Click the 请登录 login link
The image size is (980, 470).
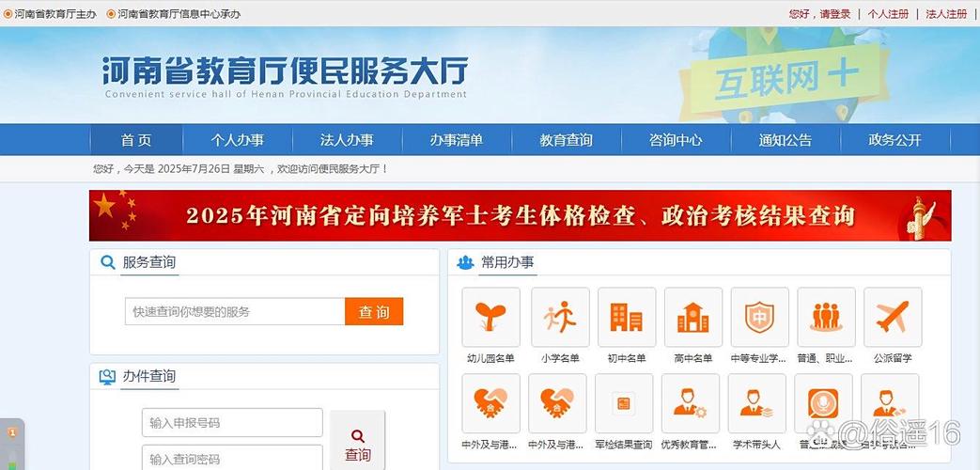[834, 14]
